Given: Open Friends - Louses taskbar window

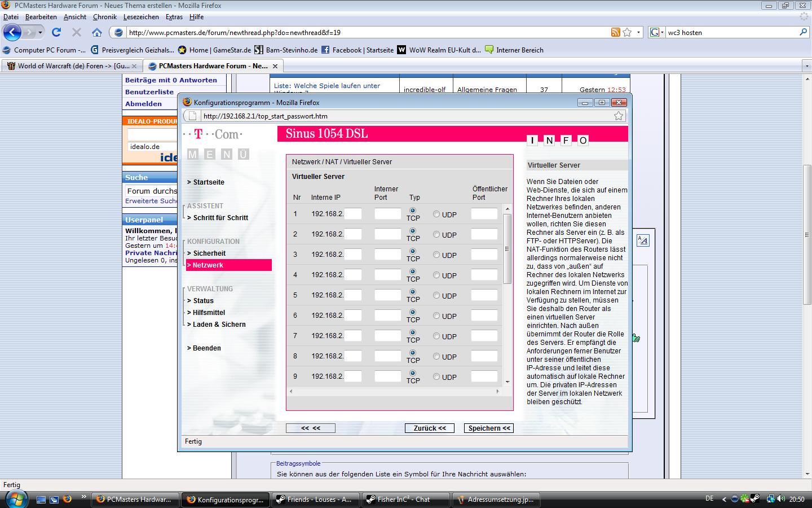Looking at the screenshot, I should click(x=316, y=500).
